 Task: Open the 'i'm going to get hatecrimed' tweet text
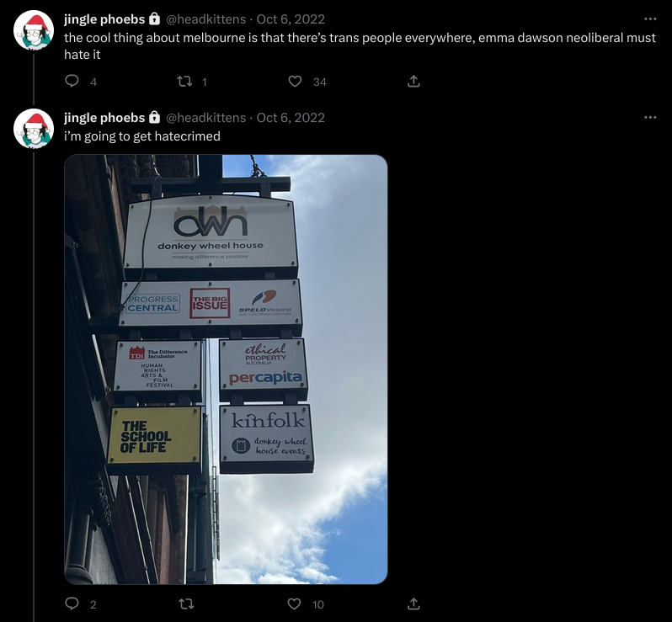pyautogui.click(x=142, y=136)
